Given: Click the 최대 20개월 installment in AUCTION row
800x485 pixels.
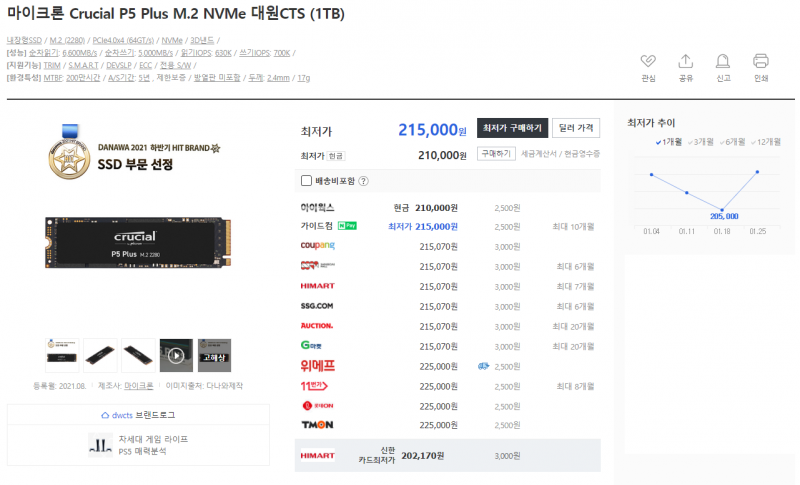Looking at the screenshot, I should (573, 326).
